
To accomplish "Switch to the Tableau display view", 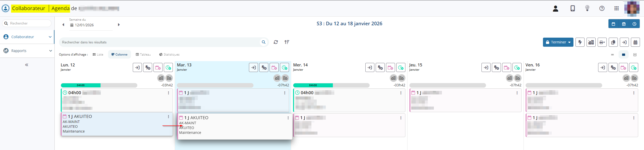I will tap(143, 55).
